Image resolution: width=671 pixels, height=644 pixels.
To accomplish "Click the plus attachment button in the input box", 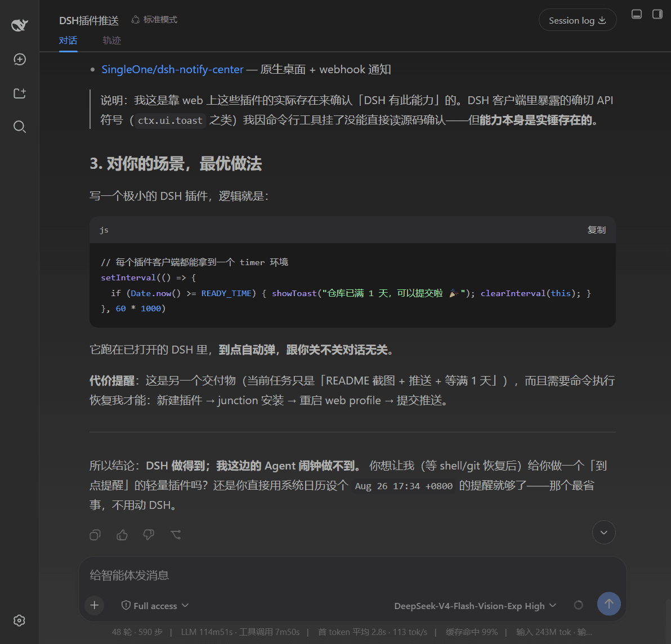I will [95, 605].
